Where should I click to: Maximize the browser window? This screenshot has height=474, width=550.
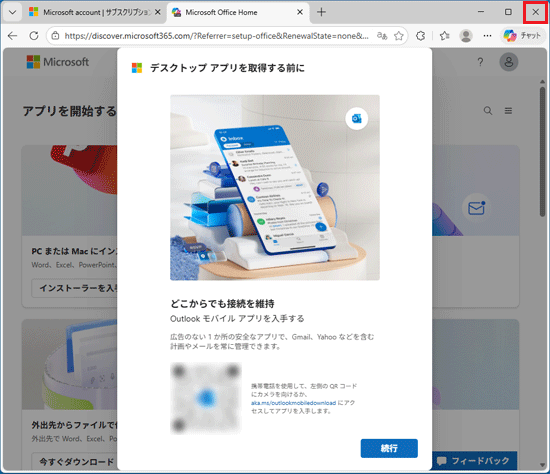click(x=508, y=12)
